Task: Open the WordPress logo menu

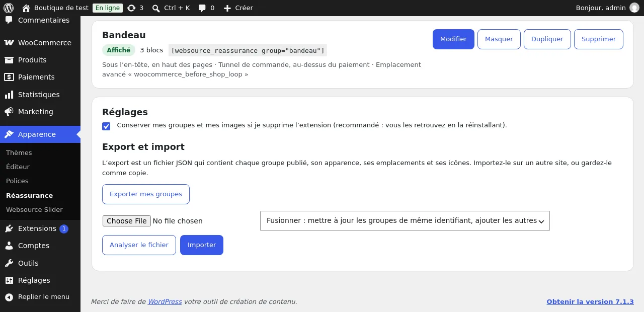Action: (9, 8)
